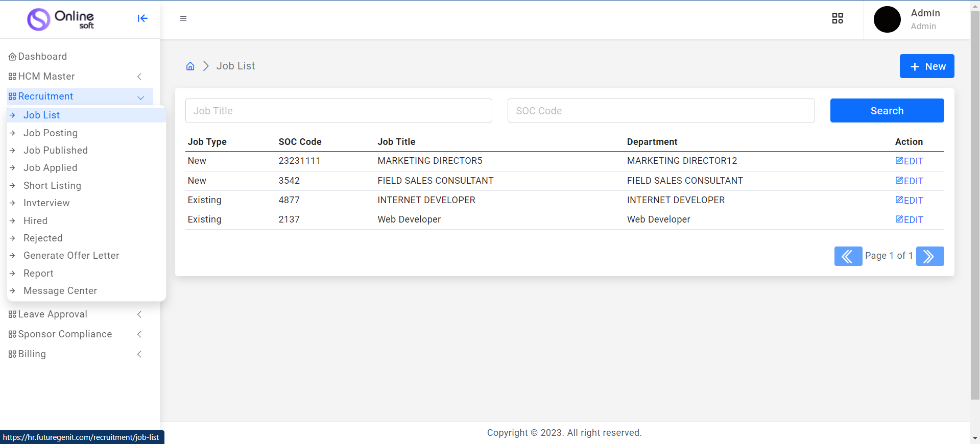Select Generate Offer Letter menu item
Screen dimensions: 980x444
coord(71,256)
